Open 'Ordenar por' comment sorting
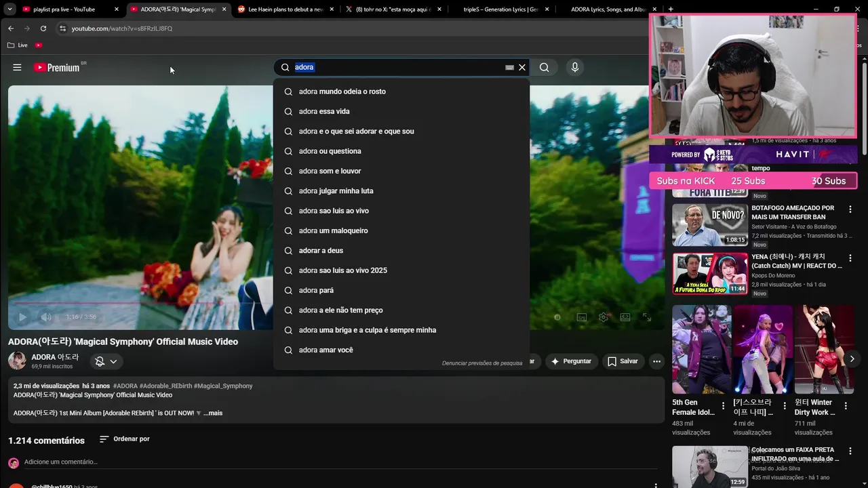The height and width of the screenshot is (488, 868). tap(125, 439)
